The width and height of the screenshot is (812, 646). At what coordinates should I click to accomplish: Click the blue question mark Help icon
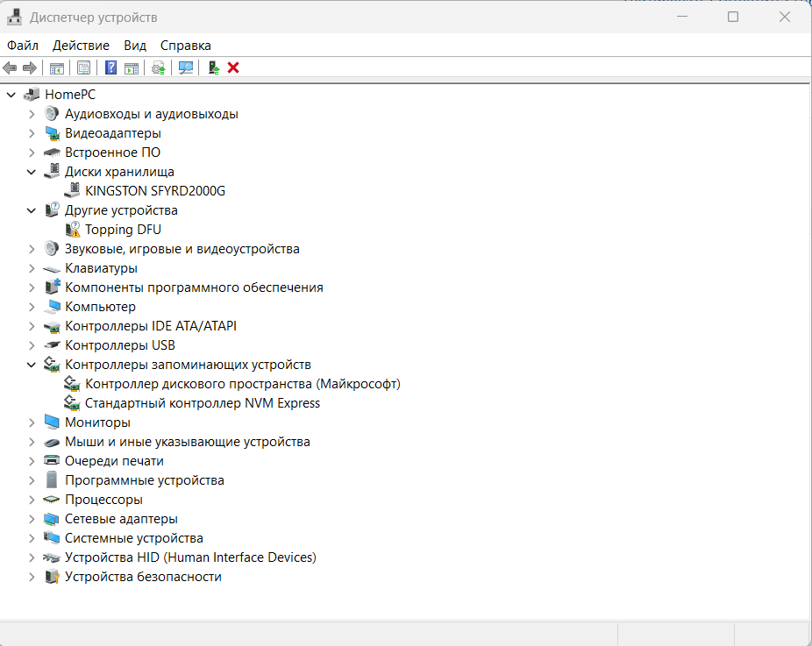pos(110,67)
